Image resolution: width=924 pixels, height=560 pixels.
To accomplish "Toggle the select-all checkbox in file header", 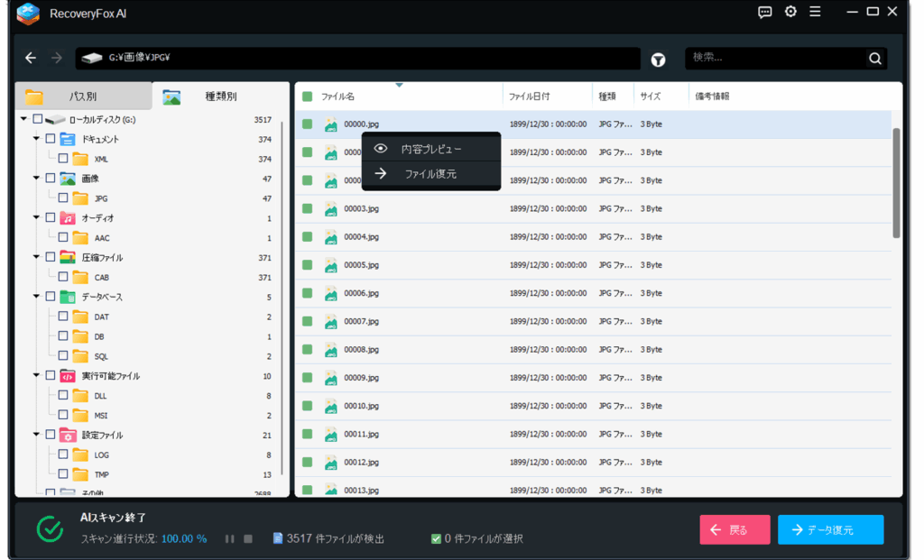I will point(308,96).
